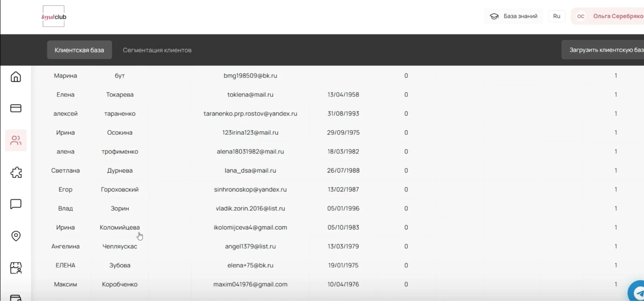The height and width of the screenshot is (301, 644).
Task: Open the Ольга Серебрякова user profile menu
Action: pos(608,16)
